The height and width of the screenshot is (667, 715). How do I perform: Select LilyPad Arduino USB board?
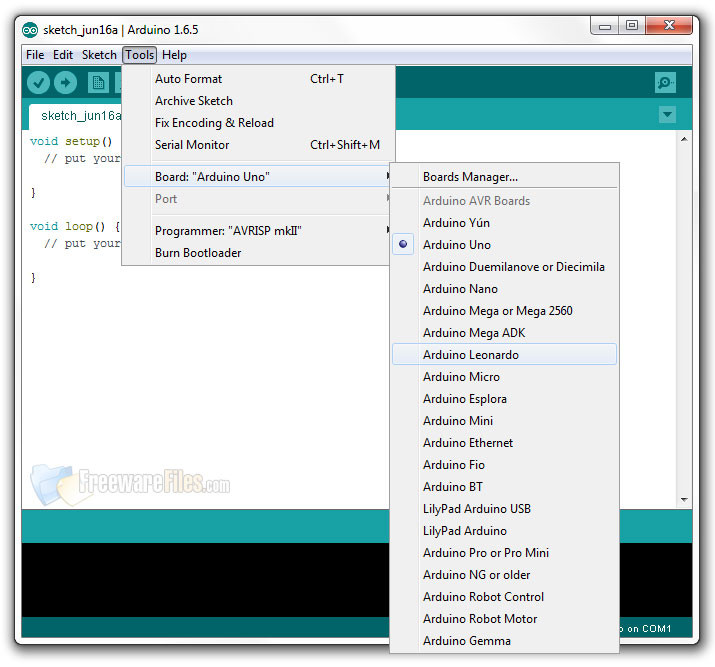(504, 508)
